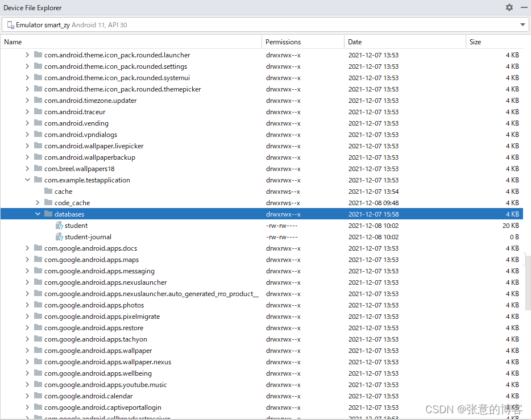Expand com.android.theme.icon_pack.rounded.launcher folder
The height and width of the screenshot is (420, 531).
click(27, 55)
